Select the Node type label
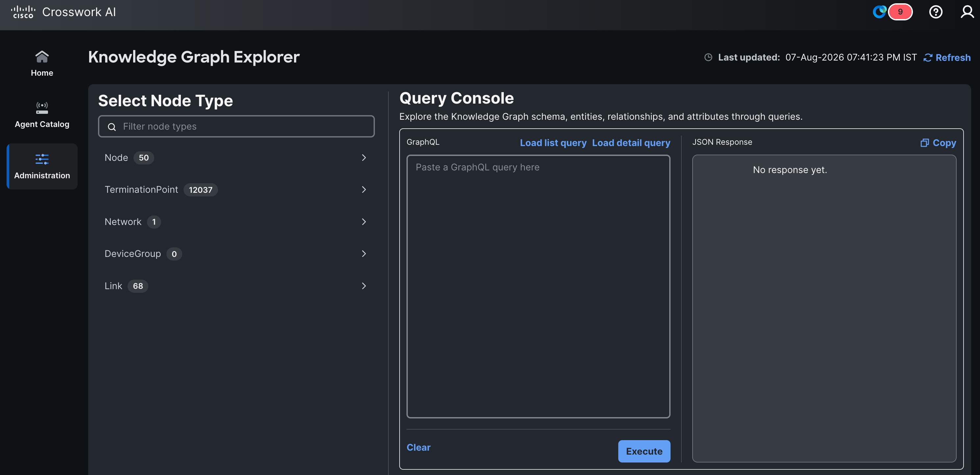 tap(116, 158)
